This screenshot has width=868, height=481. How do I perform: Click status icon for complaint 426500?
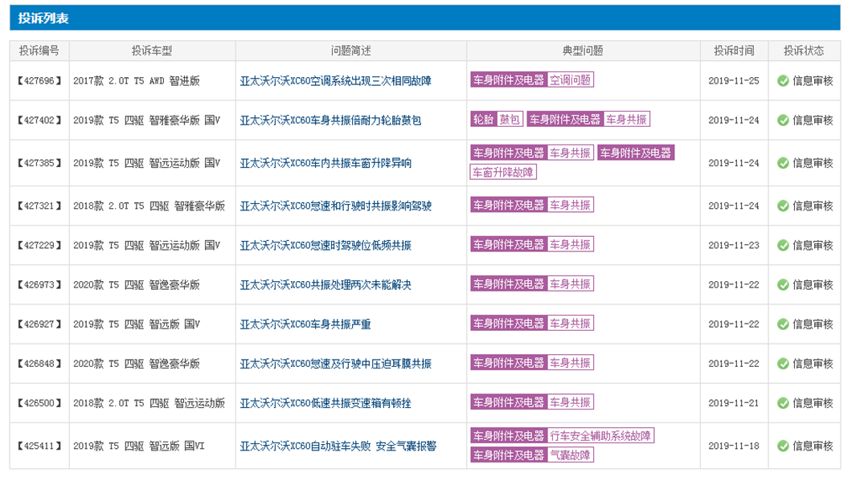pos(783,403)
